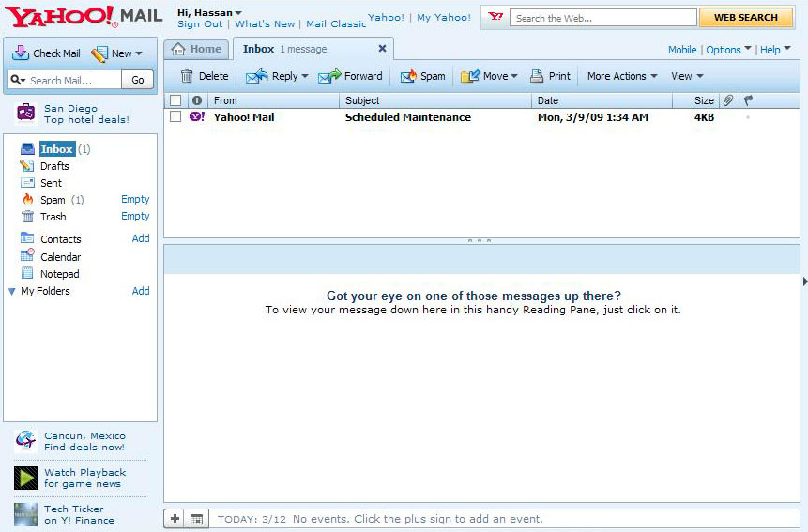Click the Print printer icon
Image resolution: width=808 pixels, height=532 pixels.
(537, 76)
